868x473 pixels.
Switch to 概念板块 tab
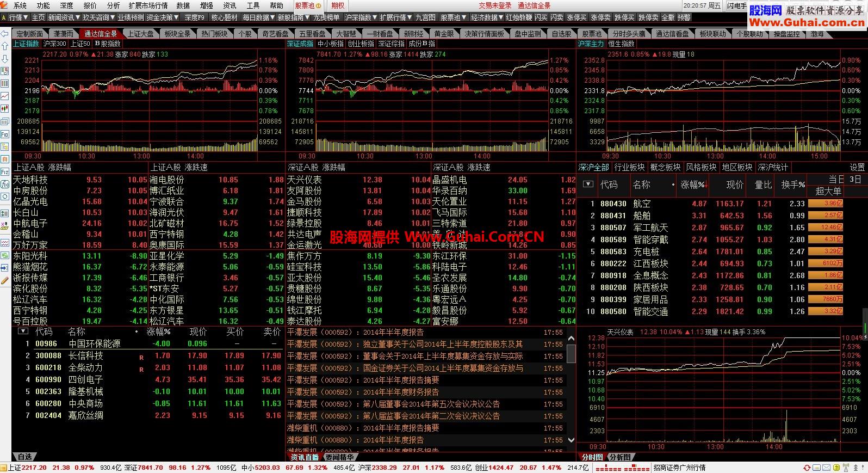(665, 167)
